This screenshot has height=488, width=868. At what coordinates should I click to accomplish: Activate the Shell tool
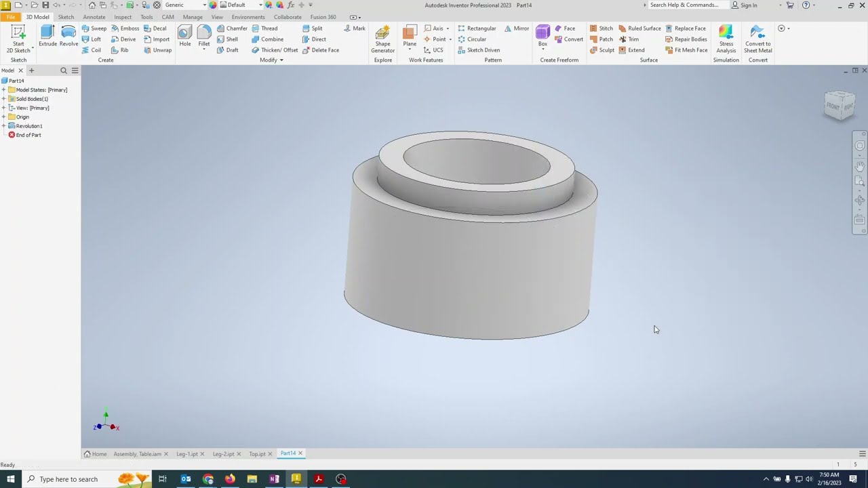pyautogui.click(x=227, y=39)
